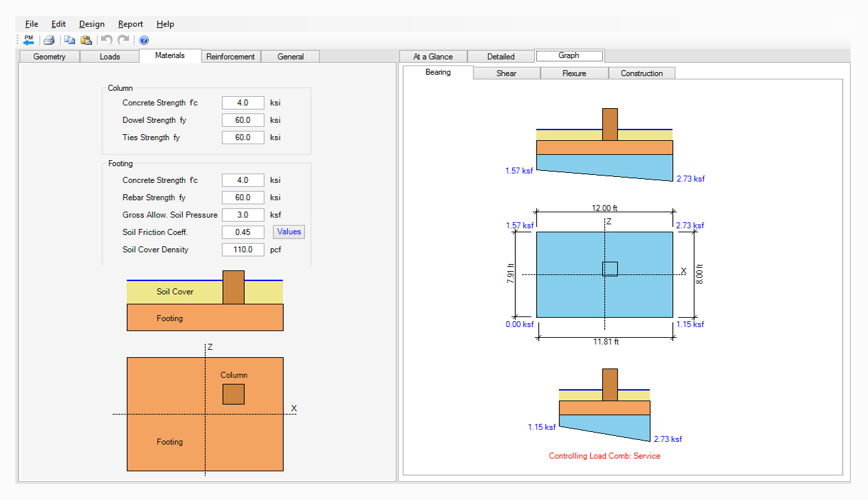Open Help via the blue question mark icon
Viewport: 868px width, 500px height.
pyautogui.click(x=144, y=40)
